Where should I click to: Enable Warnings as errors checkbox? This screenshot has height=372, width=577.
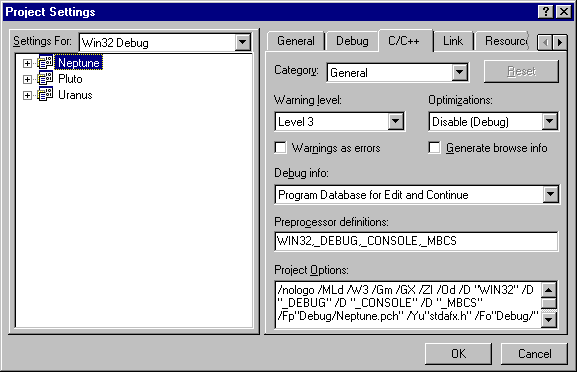point(280,148)
